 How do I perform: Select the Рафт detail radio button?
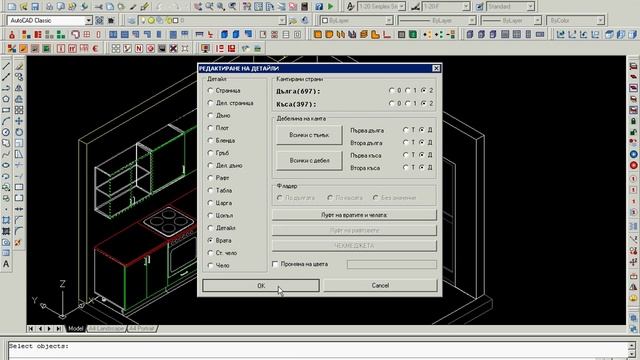coord(210,178)
